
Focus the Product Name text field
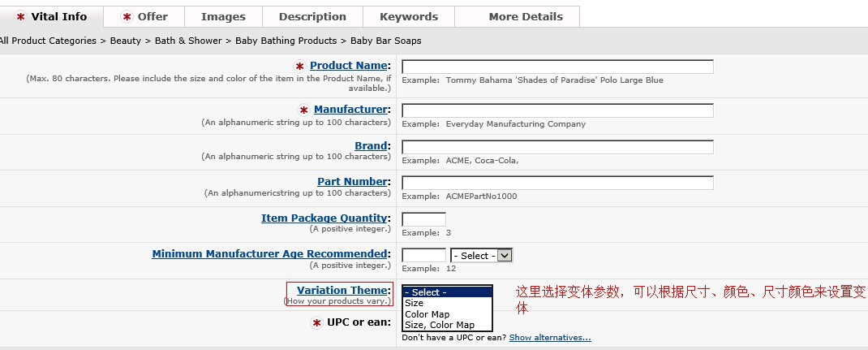(557, 67)
